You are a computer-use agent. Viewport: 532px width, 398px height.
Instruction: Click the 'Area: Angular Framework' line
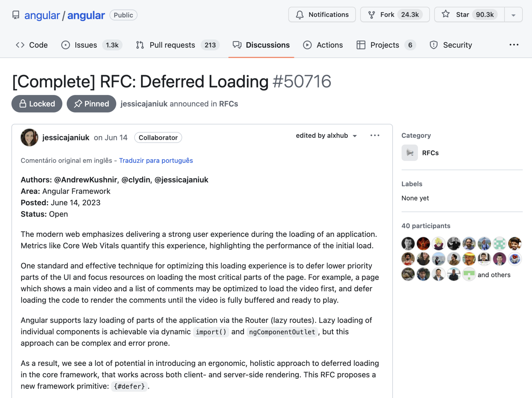65,191
